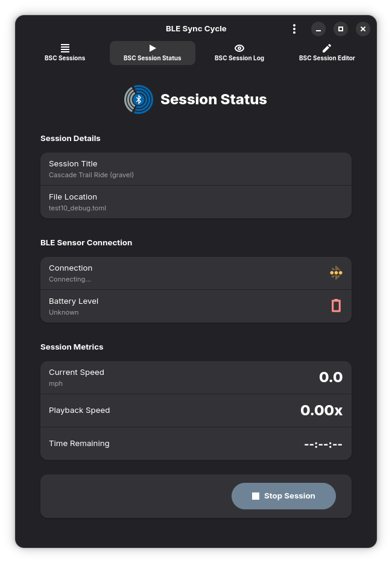Select the play icon on BSC Session Status
The height and width of the screenshot is (563, 392).
point(152,48)
